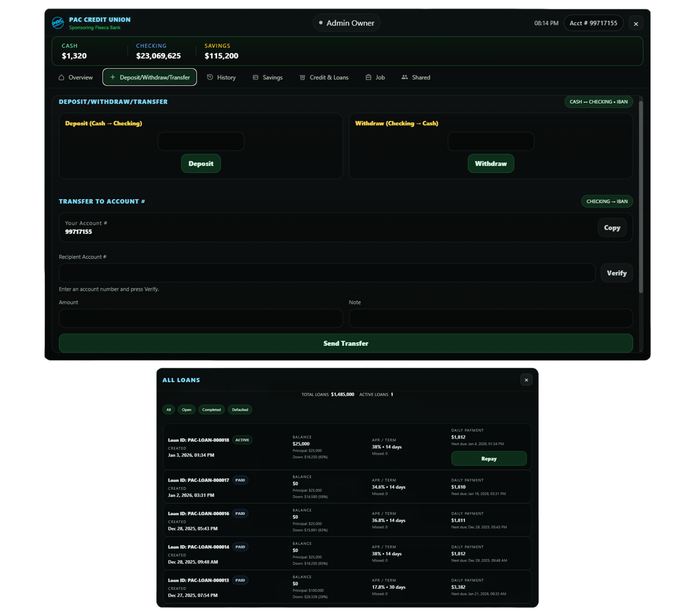This screenshot has height=616, width=695.
Task: Click the withdraw amount input field
Action: click(491, 141)
